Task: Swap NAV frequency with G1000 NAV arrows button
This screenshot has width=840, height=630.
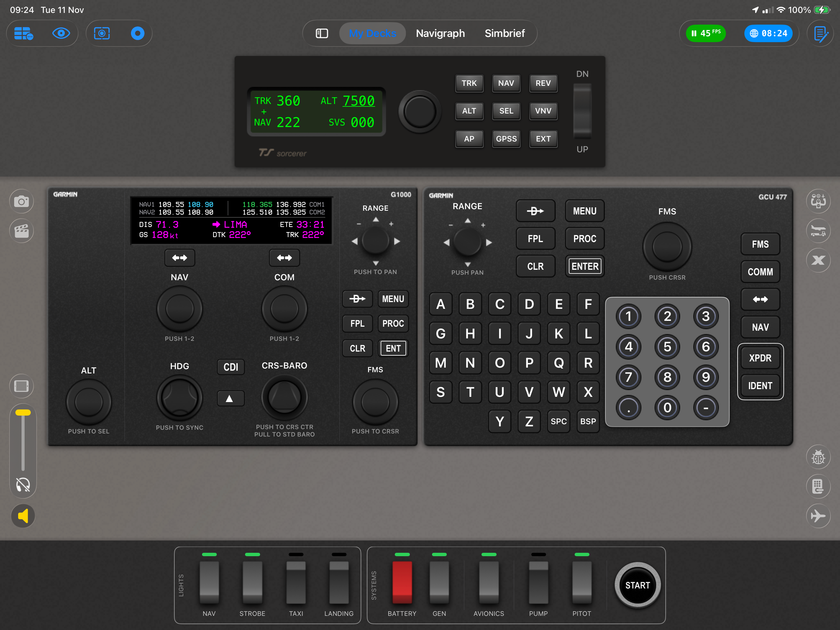Action: coord(180,258)
